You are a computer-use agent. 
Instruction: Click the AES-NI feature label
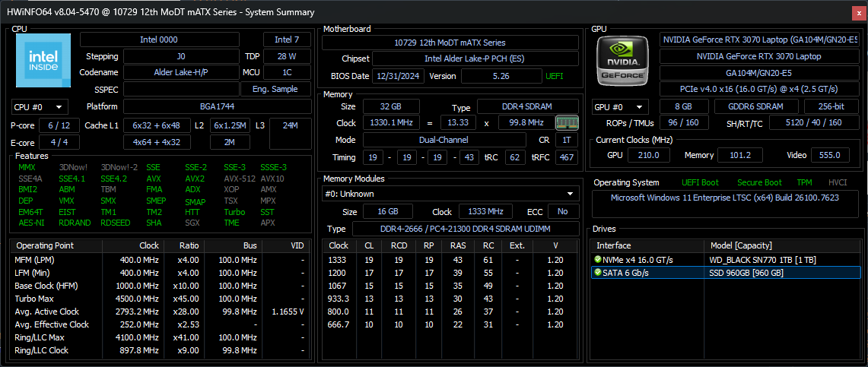coord(31,223)
